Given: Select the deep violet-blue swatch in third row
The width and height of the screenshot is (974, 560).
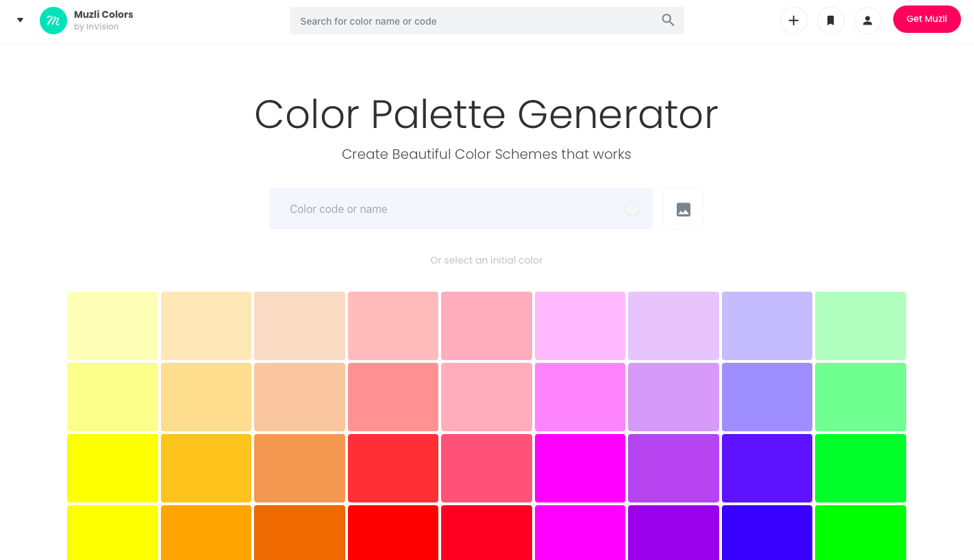Looking at the screenshot, I should pyautogui.click(x=767, y=468).
